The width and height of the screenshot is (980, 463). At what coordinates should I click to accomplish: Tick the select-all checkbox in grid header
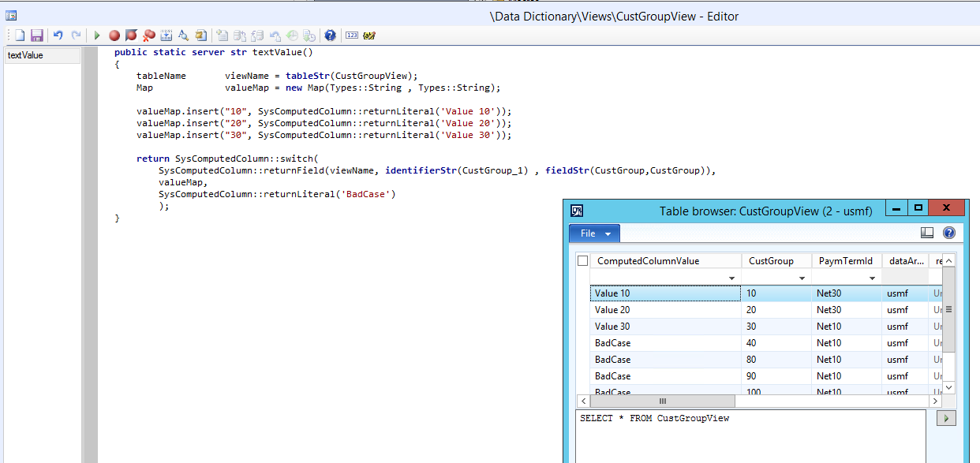pyautogui.click(x=583, y=261)
